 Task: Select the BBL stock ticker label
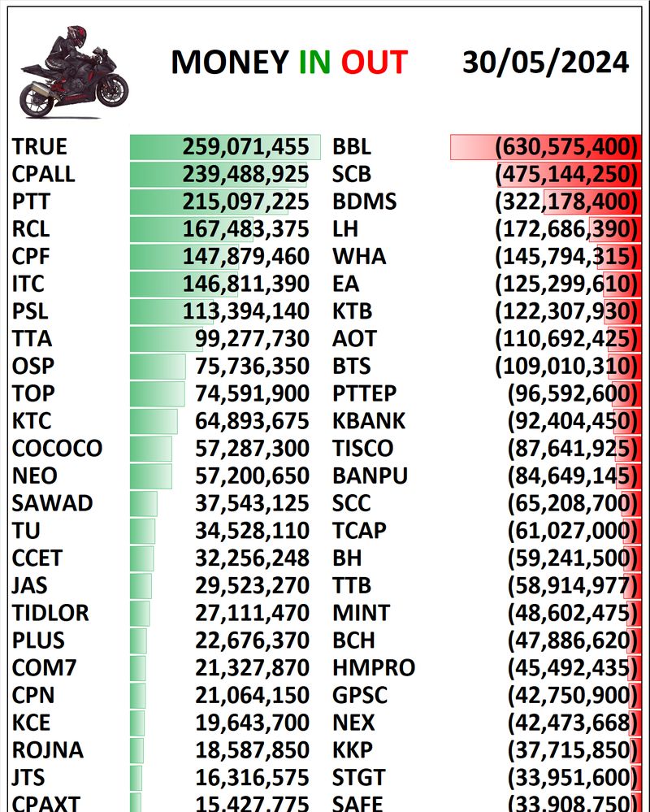point(352,147)
